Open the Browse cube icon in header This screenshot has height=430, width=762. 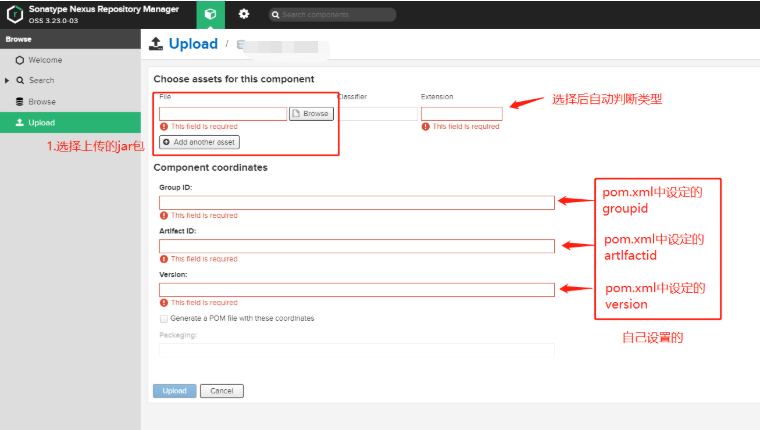tap(210, 15)
